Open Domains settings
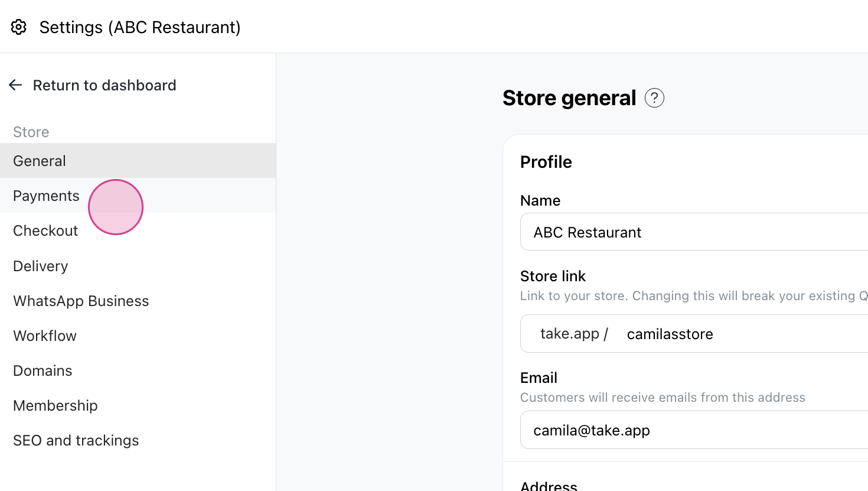Viewport: 868px width, 491px height. click(x=138, y=370)
